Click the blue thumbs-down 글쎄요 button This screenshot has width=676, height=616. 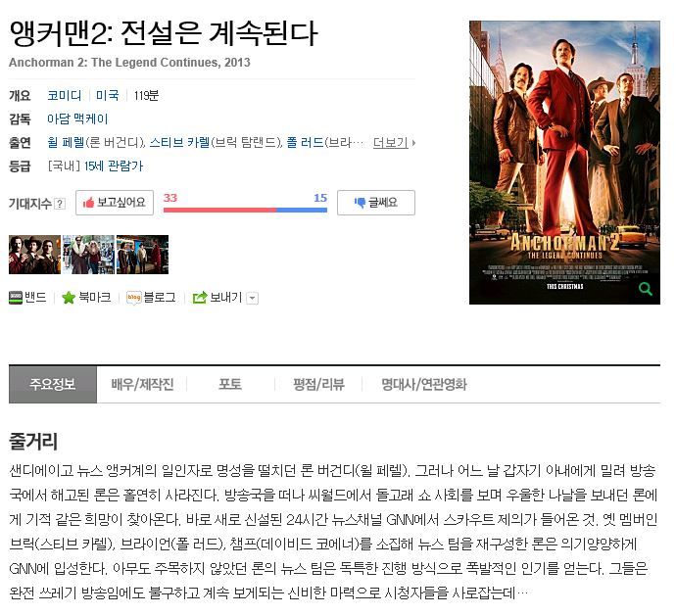click(376, 203)
